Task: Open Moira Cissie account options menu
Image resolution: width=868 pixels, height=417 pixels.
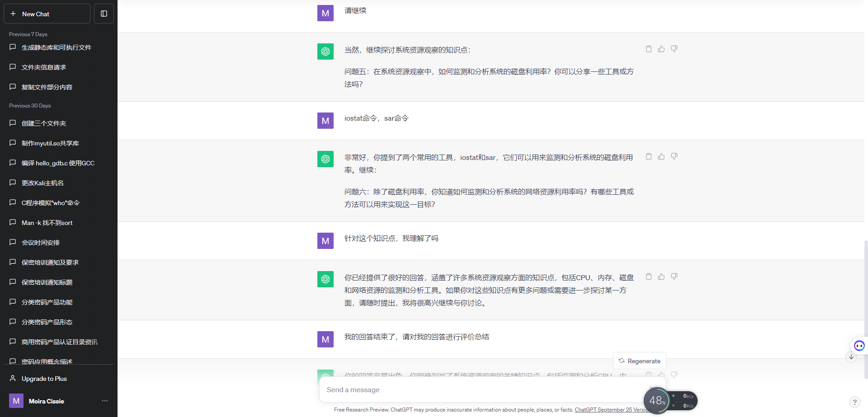Action: 105,401
